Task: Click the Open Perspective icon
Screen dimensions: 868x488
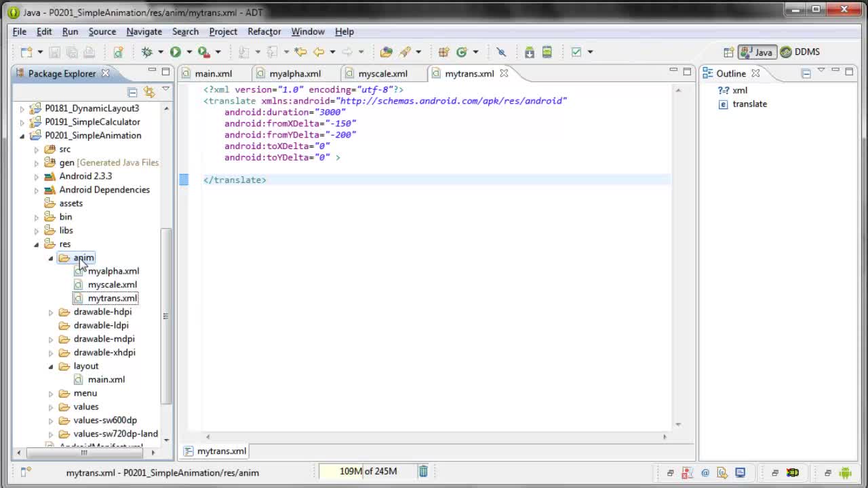Action: tap(728, 52)
